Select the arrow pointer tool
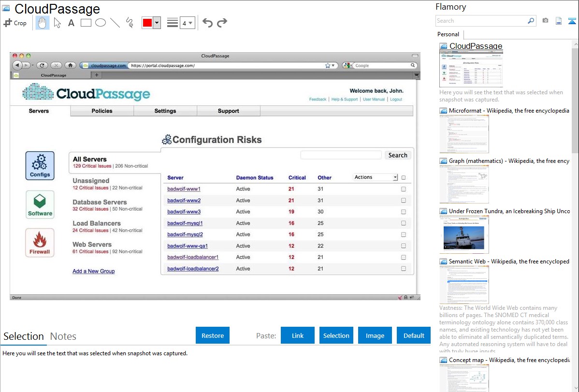The height and width of the screenshot is (392, 579). [57, 23]
